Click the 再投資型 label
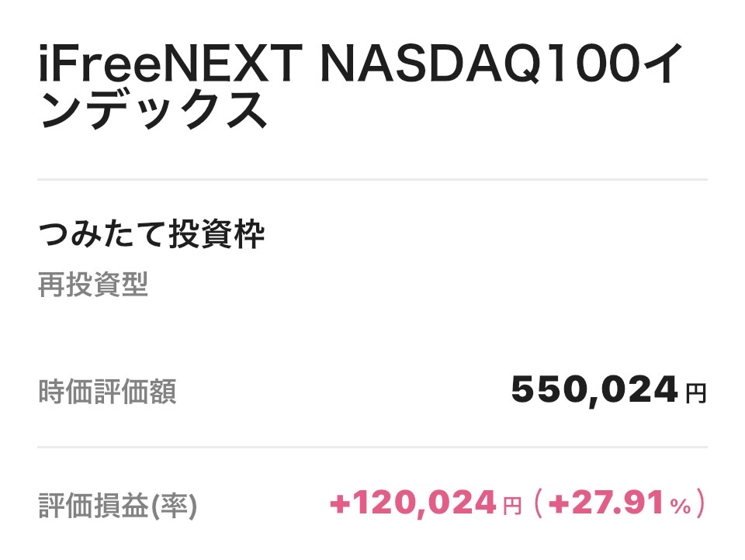 point(92,286)
